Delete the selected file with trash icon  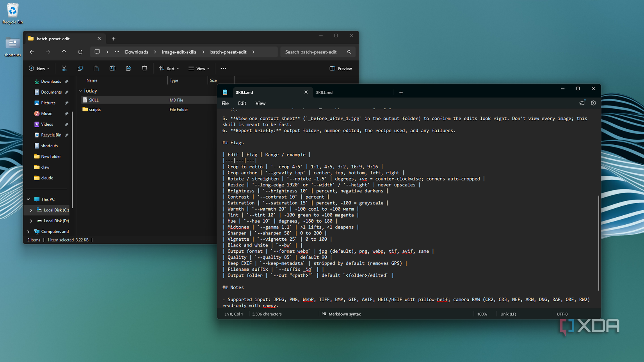point(144,69)
